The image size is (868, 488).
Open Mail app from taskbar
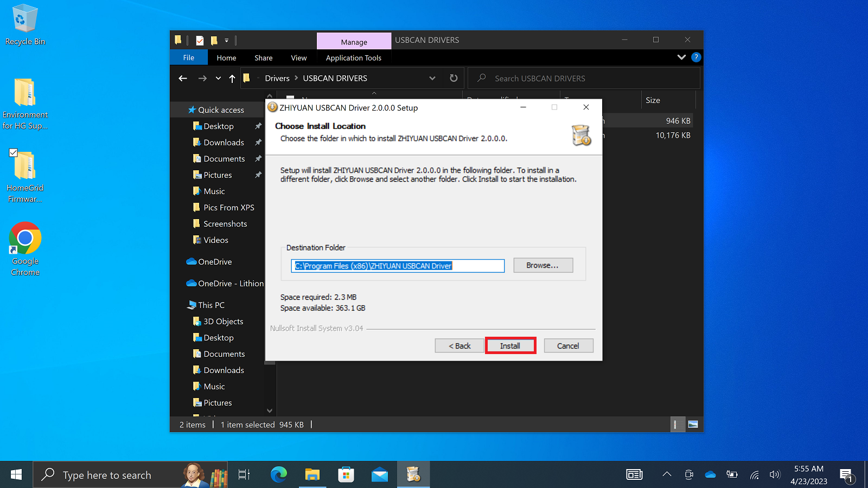click(x=380, y=474)
